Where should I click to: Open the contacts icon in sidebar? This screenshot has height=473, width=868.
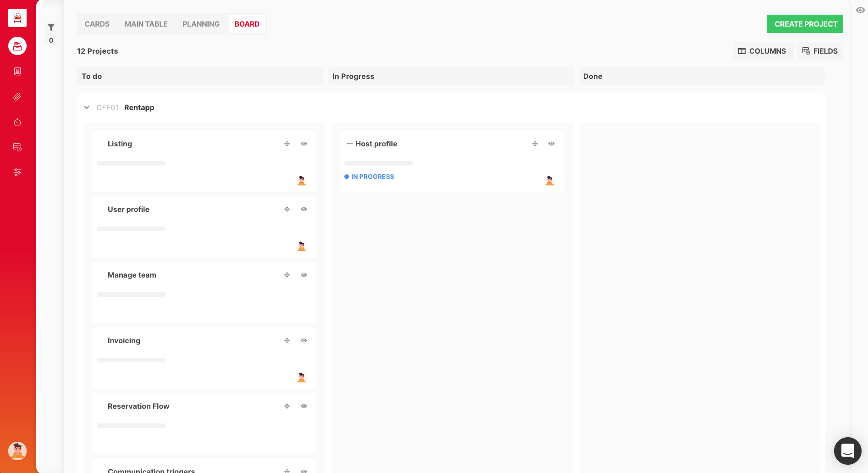coord(17,72)
